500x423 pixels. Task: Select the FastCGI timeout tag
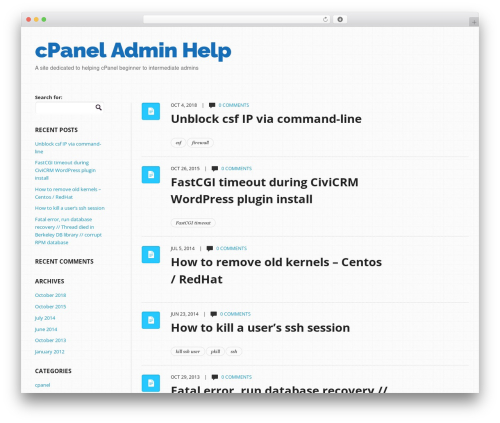(x=193, y=223)
